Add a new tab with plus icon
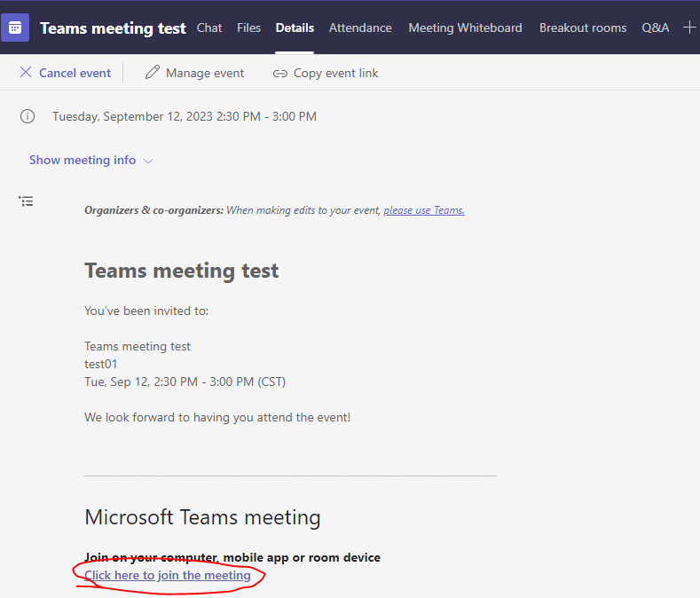This screenshot has width=700, height=598. coord(689,28)
